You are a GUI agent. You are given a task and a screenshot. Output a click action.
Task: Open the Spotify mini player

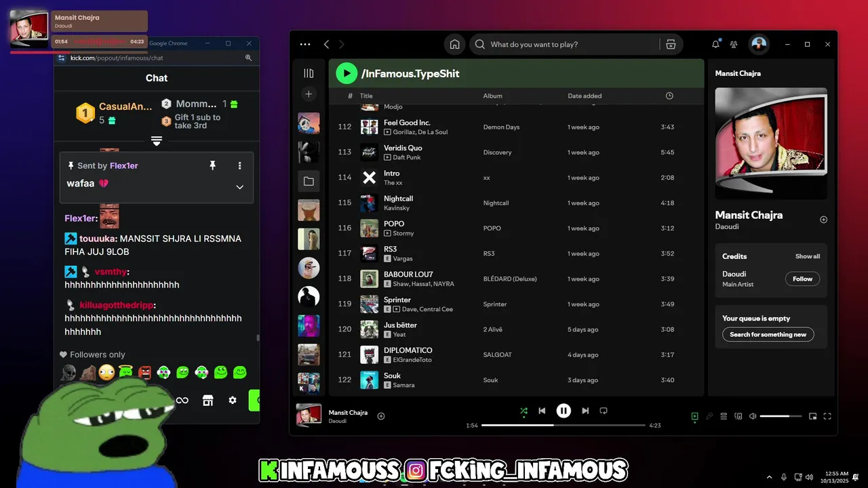[x=812, y=416]
